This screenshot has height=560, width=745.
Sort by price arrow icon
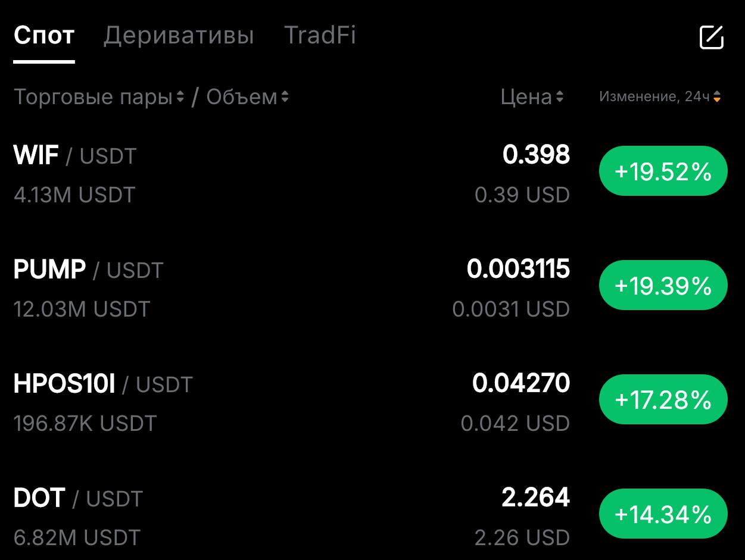(x=560, y=96)
